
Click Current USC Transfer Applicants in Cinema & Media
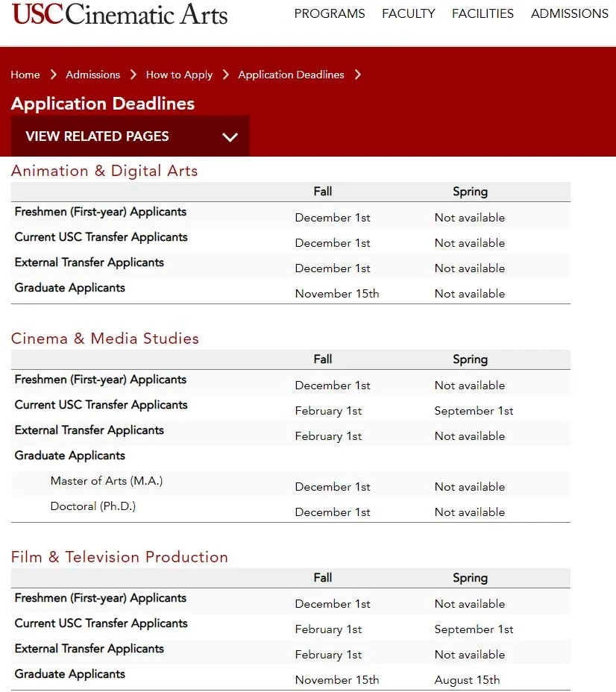click(101, 405)
